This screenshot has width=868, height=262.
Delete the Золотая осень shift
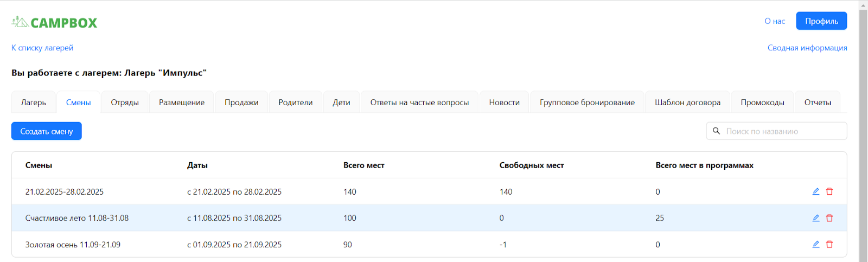pyautogui.click(x=829, y=245)
